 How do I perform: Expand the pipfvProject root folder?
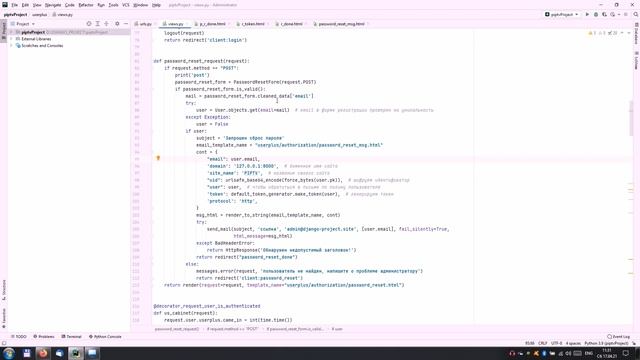(x=11, y=32)
